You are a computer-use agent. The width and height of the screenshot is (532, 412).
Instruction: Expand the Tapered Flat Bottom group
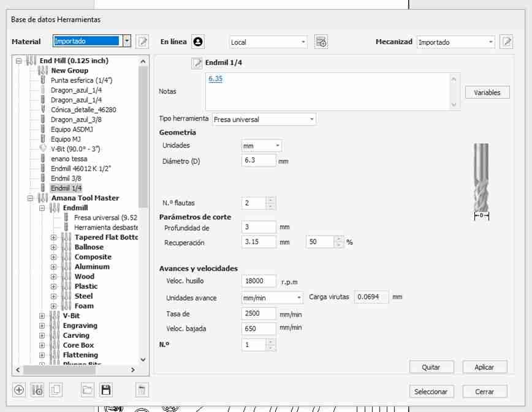pos(53,238)
